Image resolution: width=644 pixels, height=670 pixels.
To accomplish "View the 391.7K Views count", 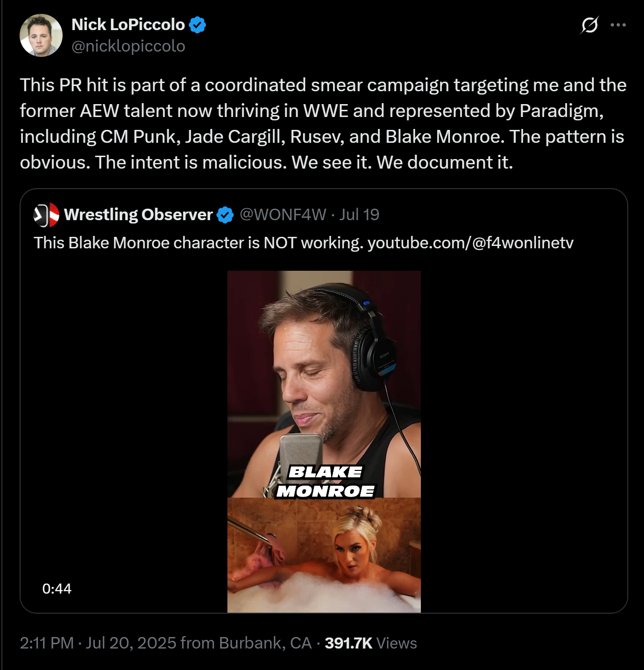I will pyautogui.click(x=371, y=643).
